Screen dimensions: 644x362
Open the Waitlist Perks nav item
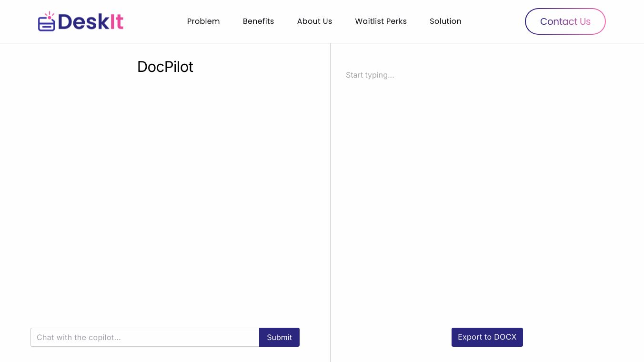tap(381, 21)
